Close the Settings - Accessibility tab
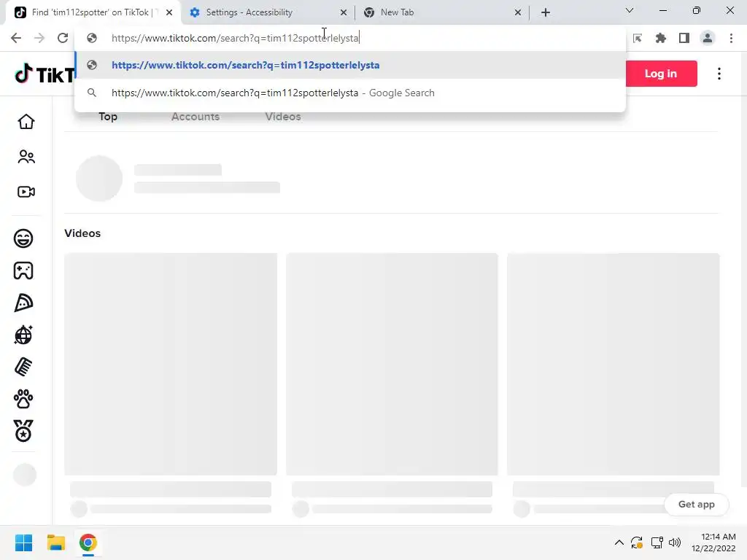This screenshot has width=747, height=560. 344,12
